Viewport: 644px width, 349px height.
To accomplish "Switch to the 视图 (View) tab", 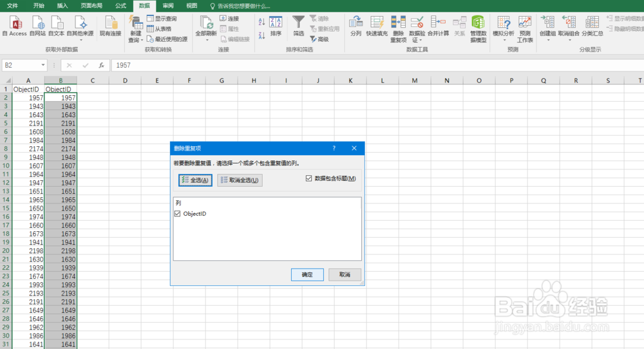I will (191, 6).
